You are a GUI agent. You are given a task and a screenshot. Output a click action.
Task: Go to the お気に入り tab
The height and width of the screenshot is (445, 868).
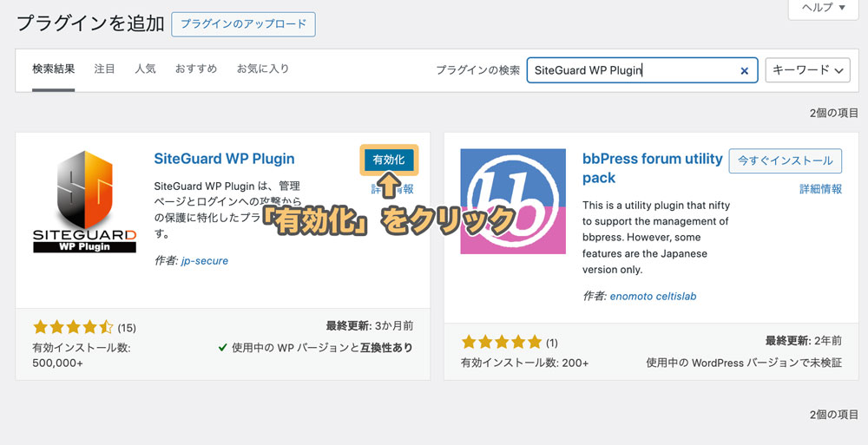(x=263, y=69)
